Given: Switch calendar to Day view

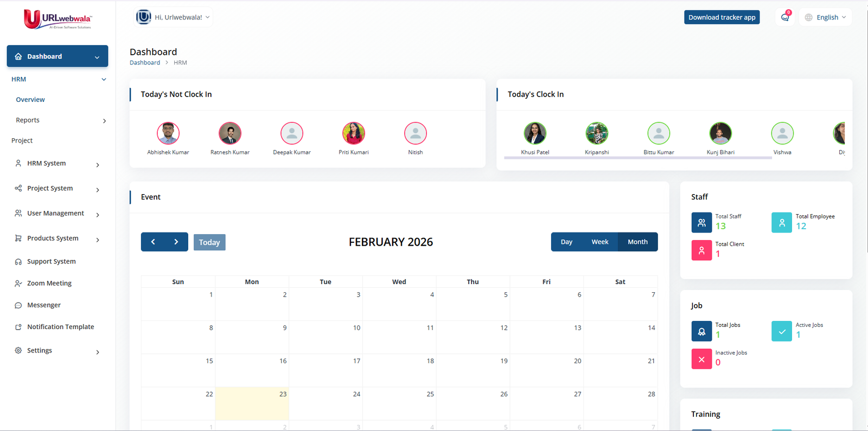Looking at the screenshot, I should tap(566, 242).
